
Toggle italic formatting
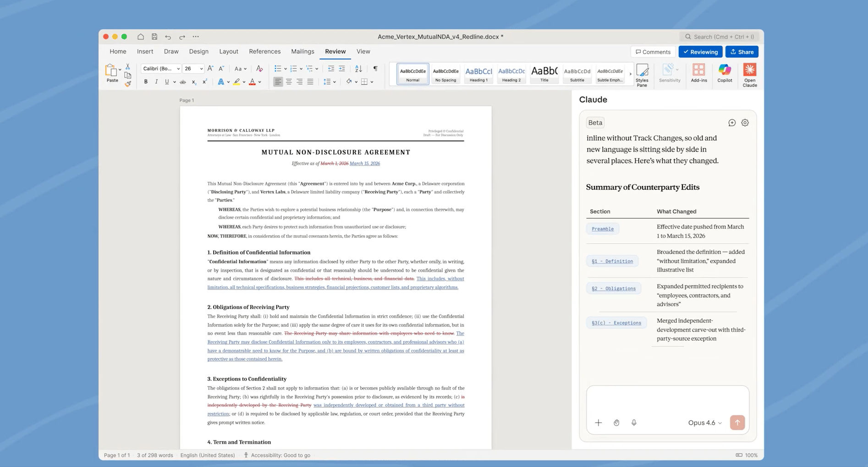click(156, 82)
